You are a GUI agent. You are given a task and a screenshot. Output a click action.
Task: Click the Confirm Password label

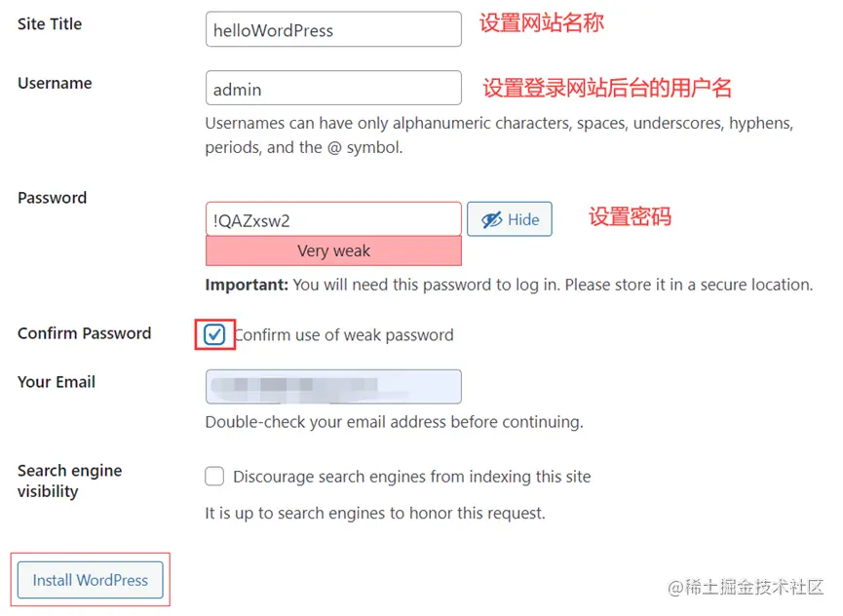85,333
